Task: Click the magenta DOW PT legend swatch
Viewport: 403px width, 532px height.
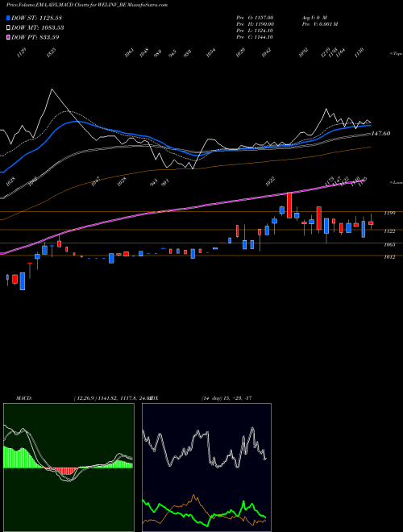Action: click(x=8, y=37)
